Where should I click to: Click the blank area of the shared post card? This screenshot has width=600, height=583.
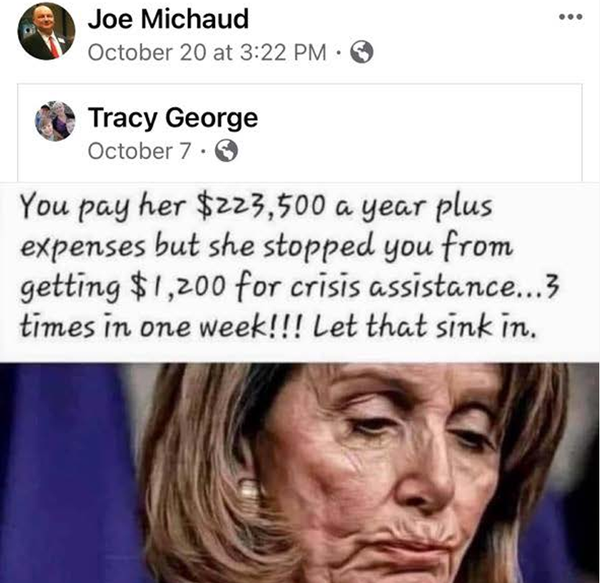pyautogui.click(x=421, y=132)
